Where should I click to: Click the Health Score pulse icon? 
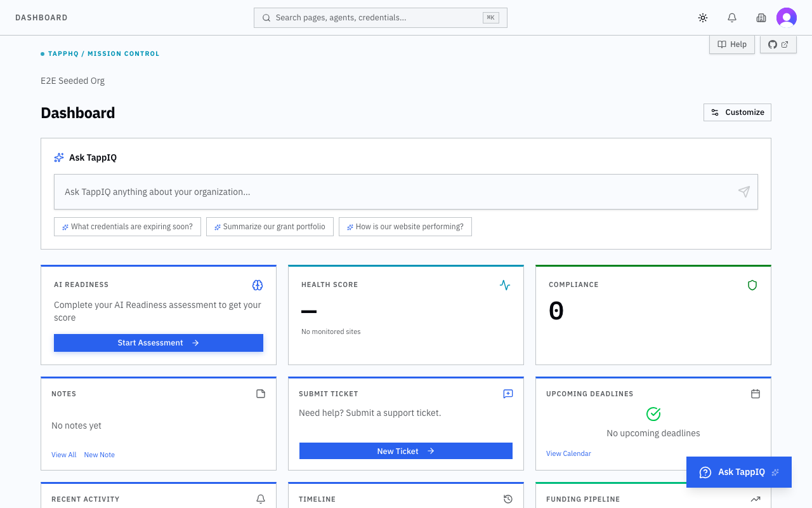point(505,285)
